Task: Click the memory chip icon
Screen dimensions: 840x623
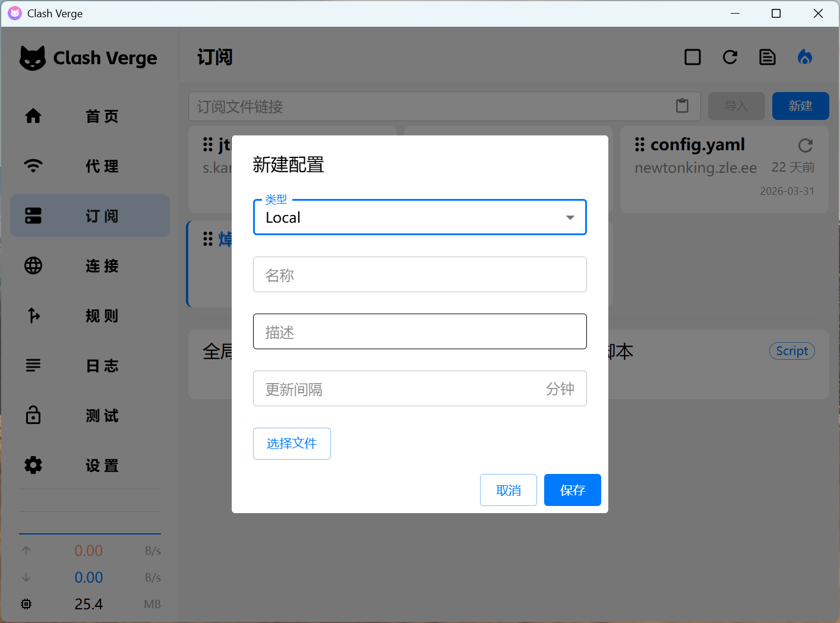Action: tap(26, 604)
